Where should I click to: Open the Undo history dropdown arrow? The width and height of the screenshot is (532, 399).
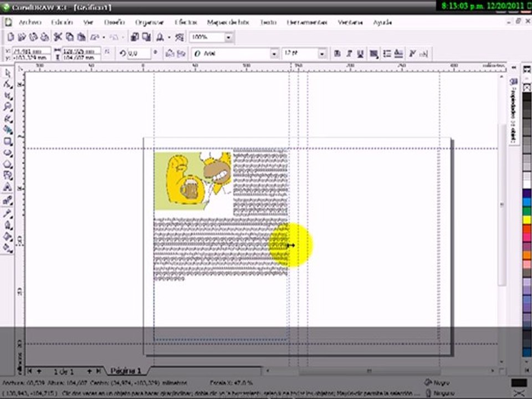coord(104,37)
